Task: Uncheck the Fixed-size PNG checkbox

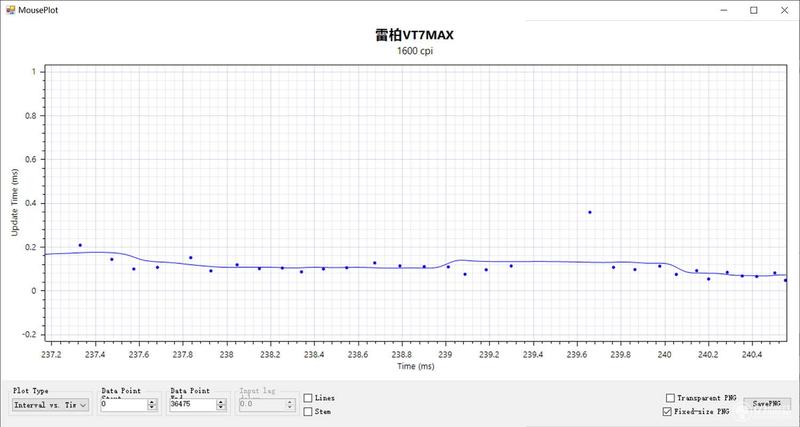Action: tap(667, 412)
